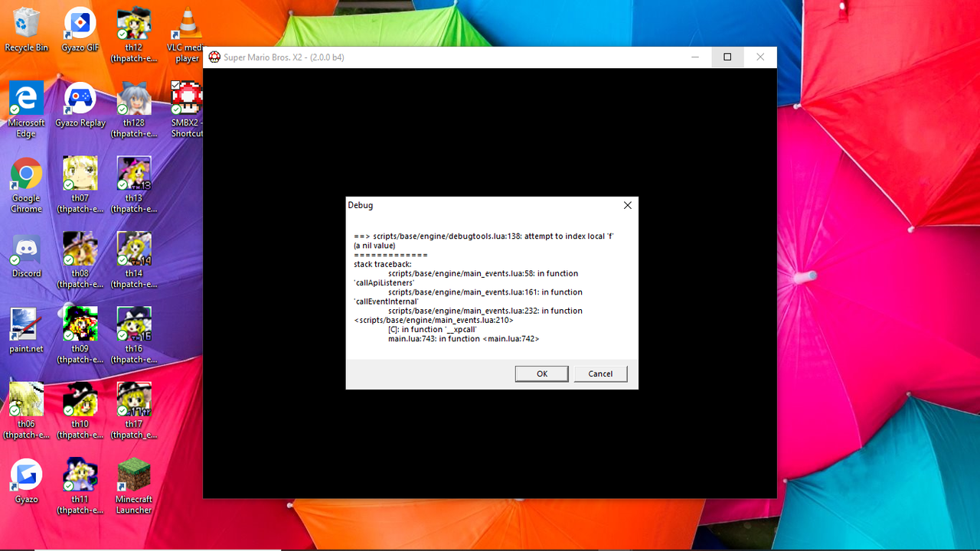Launch Gyazo GIF from the desktop
Image resolution: width=980 pixels, height=551 pixels.
tap(80, 30)
